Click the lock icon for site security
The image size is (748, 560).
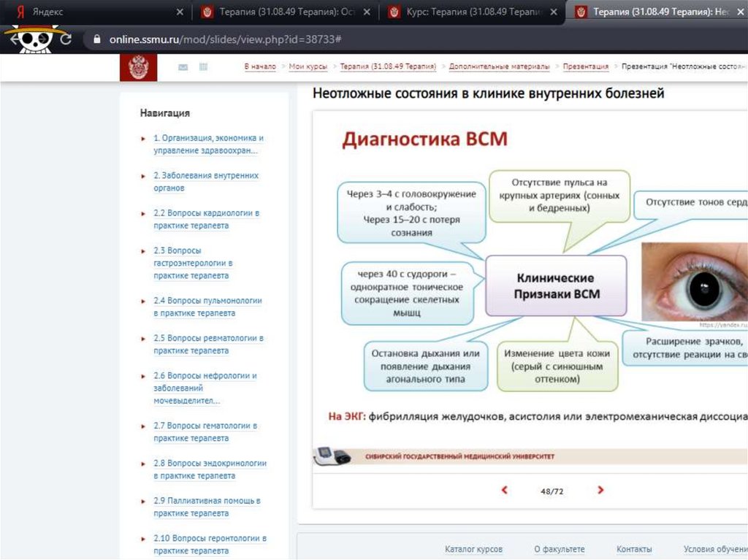point(97,39)
